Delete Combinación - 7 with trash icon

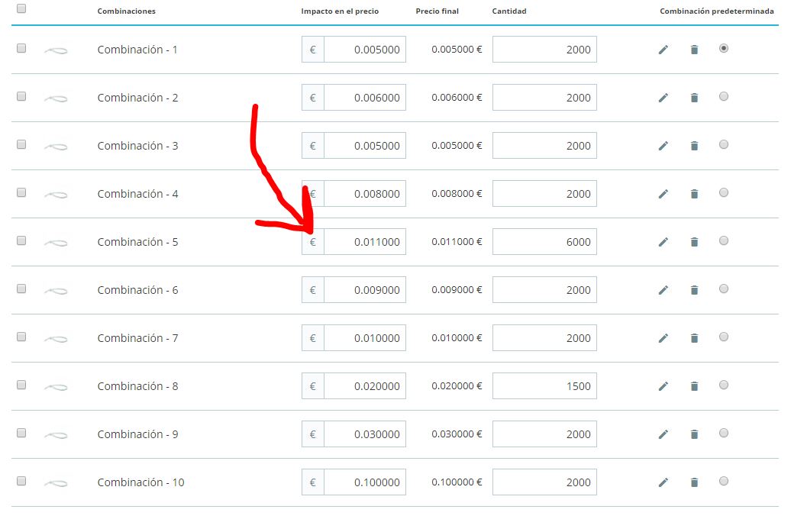pos(694,338)
